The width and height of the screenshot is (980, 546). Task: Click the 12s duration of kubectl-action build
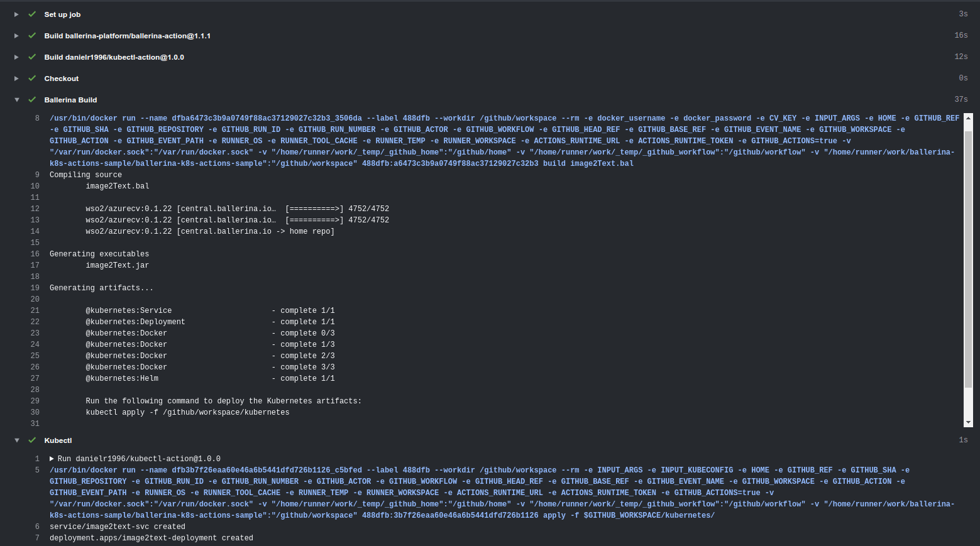(x=961, y=57)
